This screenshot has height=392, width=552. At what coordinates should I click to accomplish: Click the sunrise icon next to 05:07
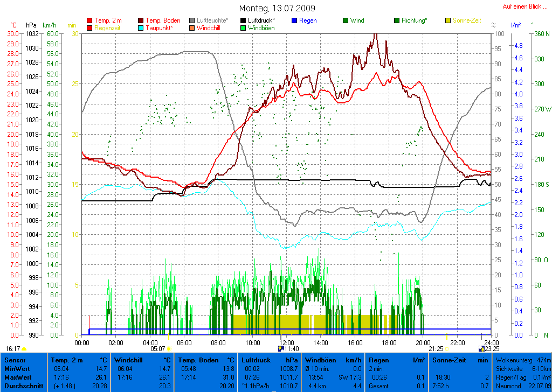coord(169,349)
